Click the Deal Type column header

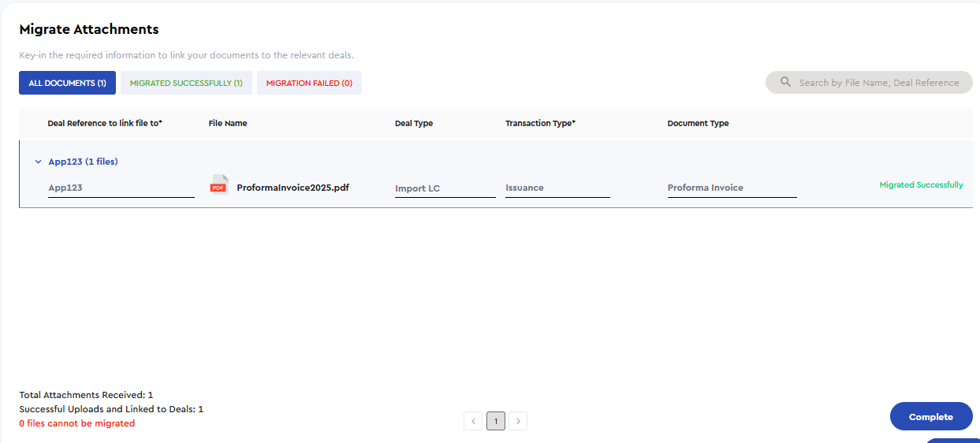point(414,123)
